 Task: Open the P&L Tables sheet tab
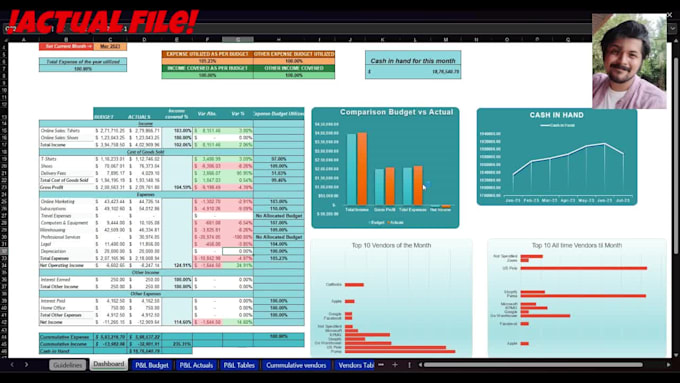tap(239, 365)
